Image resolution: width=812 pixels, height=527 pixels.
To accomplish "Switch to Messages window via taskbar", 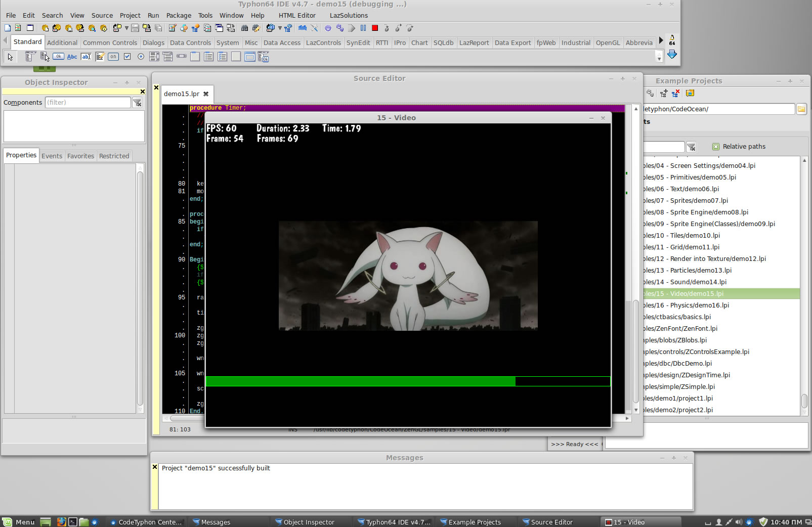I will click(x=211, y=522).
